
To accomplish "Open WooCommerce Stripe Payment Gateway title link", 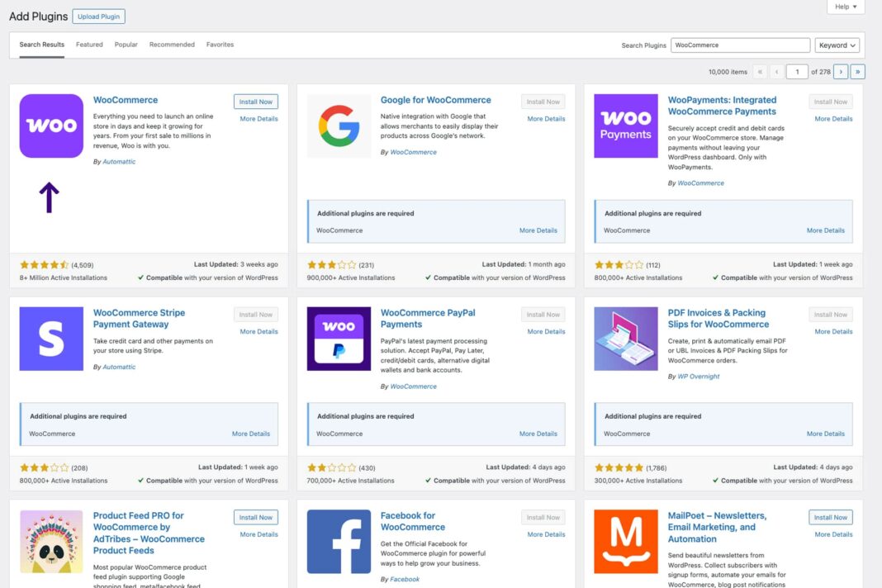I will pyautogui.click(x=139, y=319).
